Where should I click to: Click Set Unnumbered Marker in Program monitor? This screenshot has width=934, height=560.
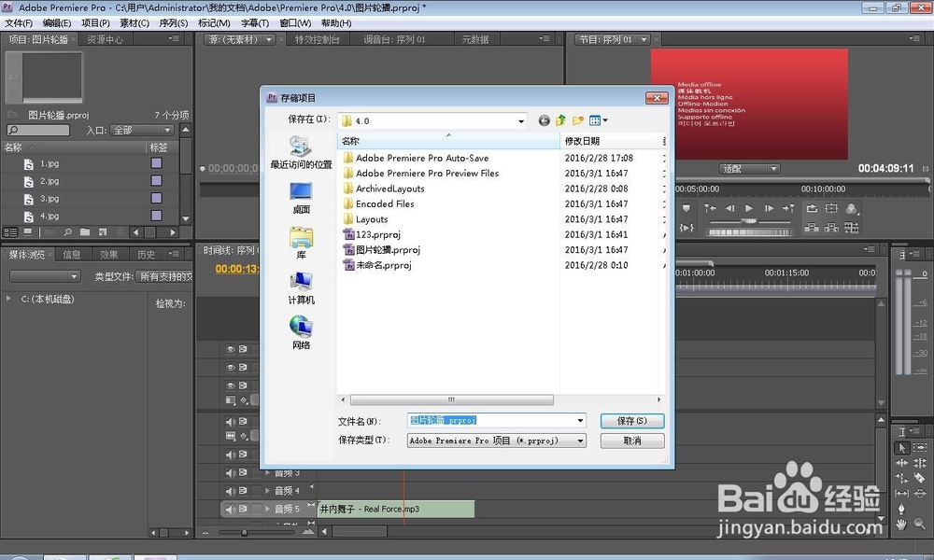pos(686,208)
